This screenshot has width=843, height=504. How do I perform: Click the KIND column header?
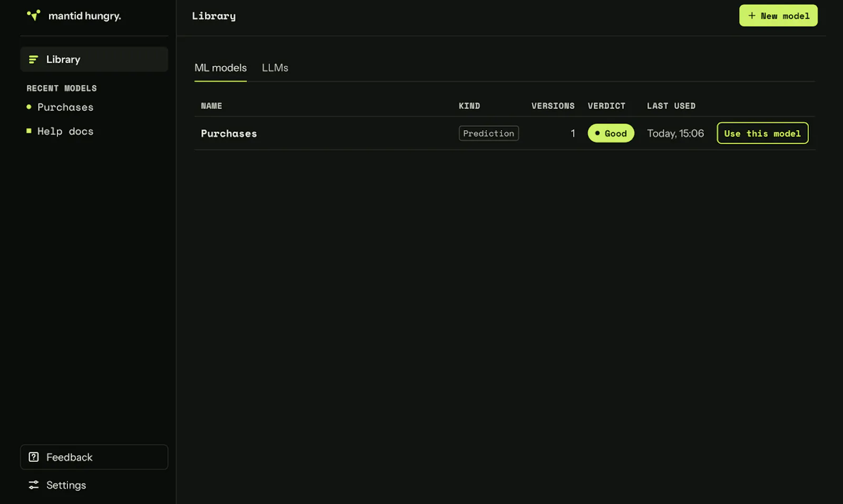click(x=469, y=106)
